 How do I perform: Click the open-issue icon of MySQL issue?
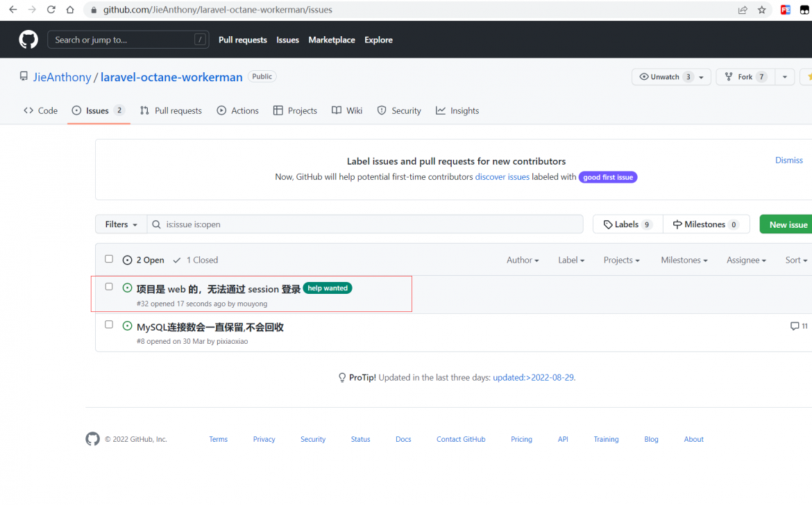pos(128,326)
